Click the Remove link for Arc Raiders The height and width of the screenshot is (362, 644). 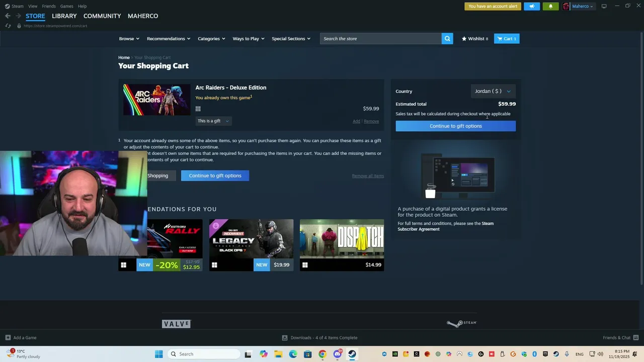371,121
